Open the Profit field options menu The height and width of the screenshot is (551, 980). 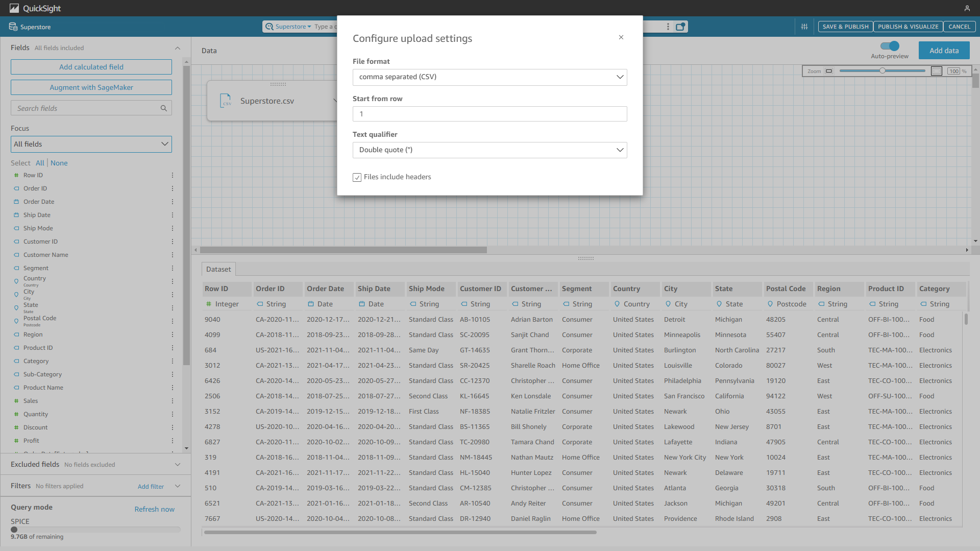pyautogui.click(x=173, y=441)
